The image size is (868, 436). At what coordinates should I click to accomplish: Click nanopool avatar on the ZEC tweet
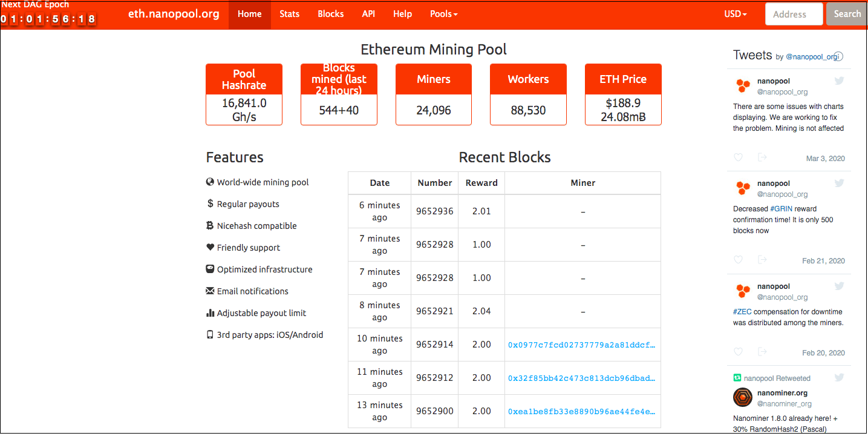click(743, 291)
